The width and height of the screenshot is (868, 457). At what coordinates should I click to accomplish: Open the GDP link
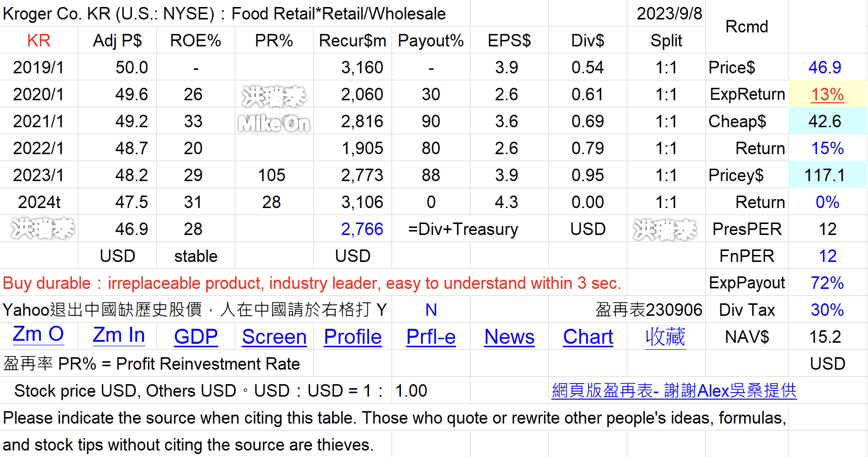(196, 337)
